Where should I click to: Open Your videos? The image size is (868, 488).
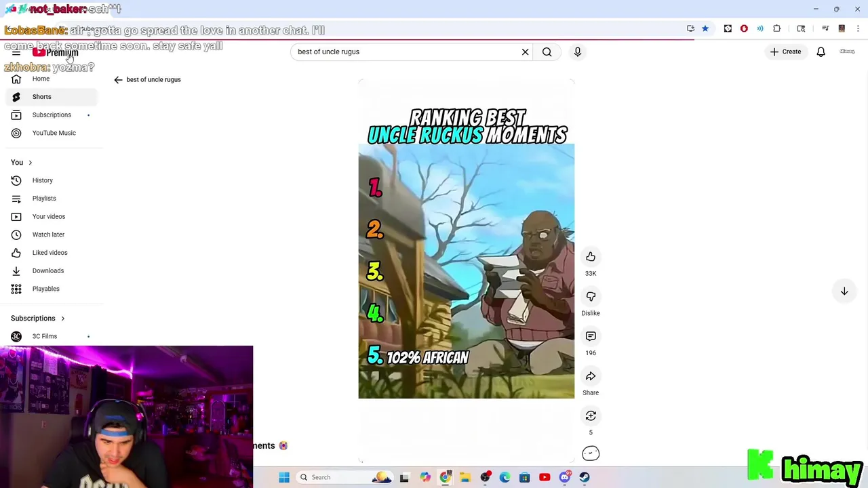52,216
